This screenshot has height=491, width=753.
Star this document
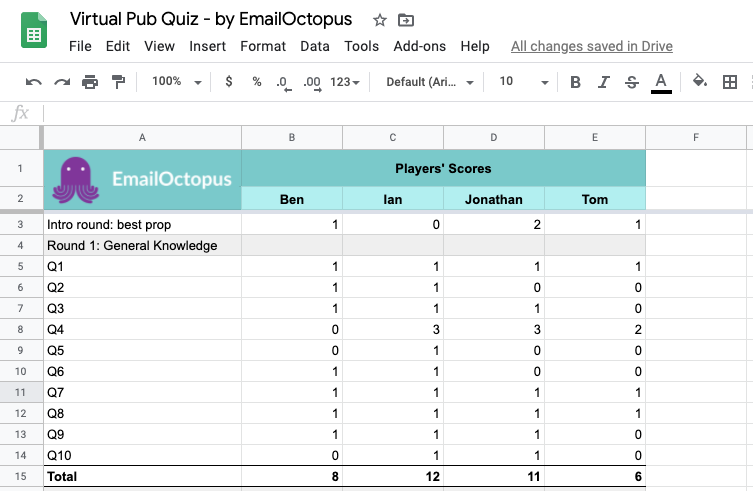(x=378, y=20)
